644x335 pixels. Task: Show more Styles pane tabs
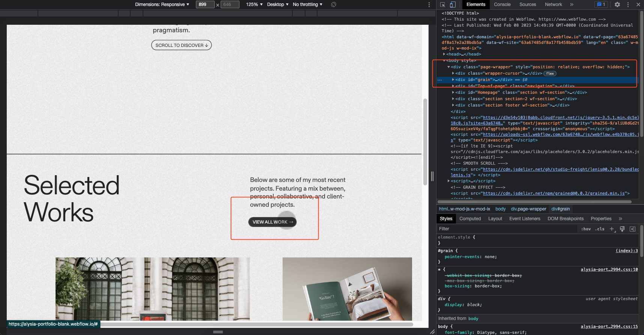[x=620, y=219]
